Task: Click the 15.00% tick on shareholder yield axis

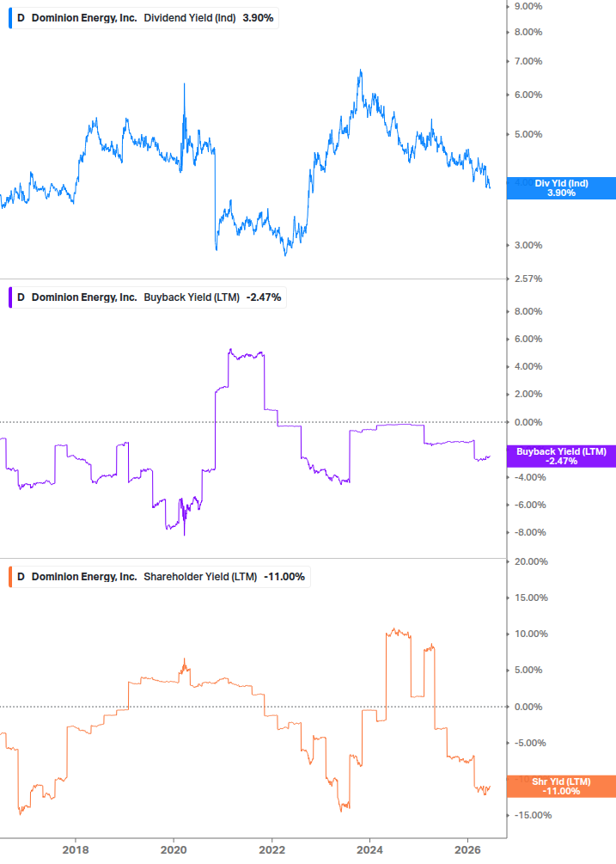Action: tap(531, 597)
